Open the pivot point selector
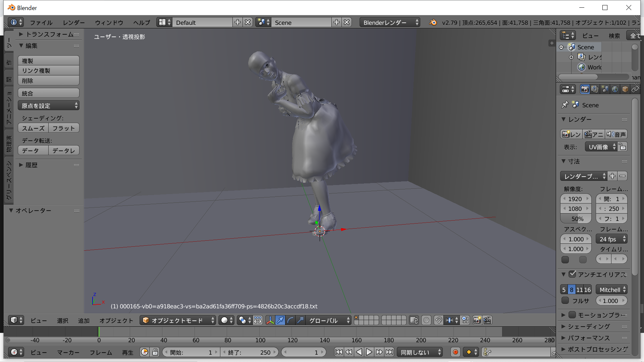This screenshot has width=644, height=362. (x=244, y=320)
